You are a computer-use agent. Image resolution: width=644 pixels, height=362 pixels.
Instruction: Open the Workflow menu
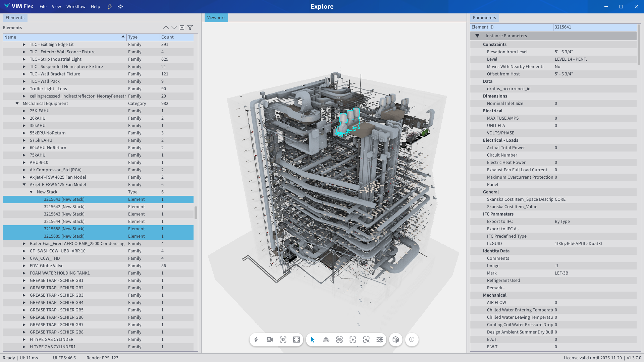point(76,6)
